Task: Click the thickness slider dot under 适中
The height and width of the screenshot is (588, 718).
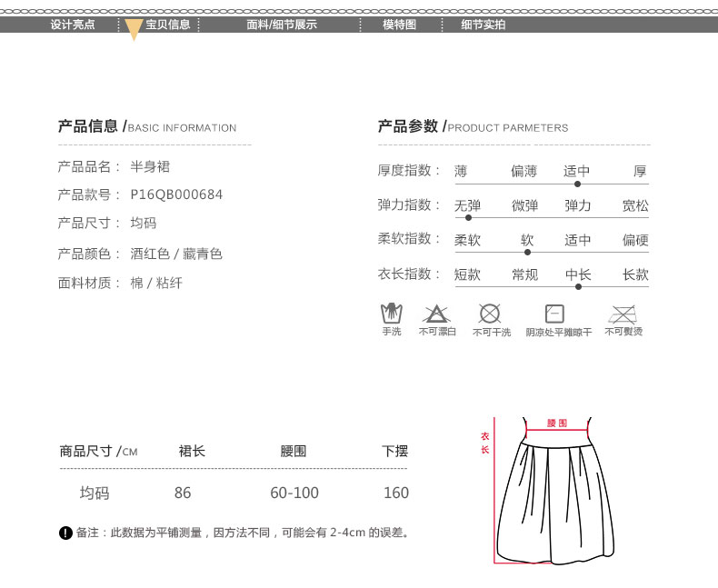Action: (x=577, y=184)
